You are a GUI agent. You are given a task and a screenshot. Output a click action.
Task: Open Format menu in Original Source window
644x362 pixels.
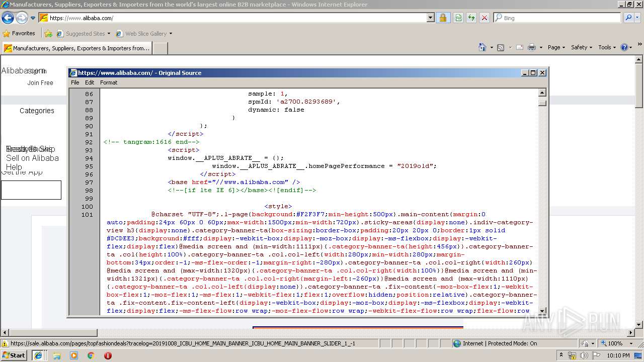coord(109,82)
